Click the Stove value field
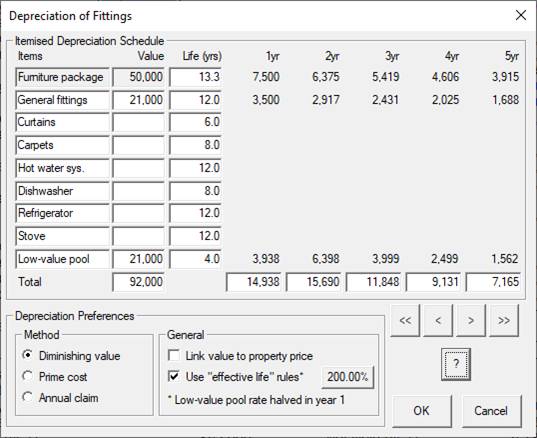 (138, 236)
